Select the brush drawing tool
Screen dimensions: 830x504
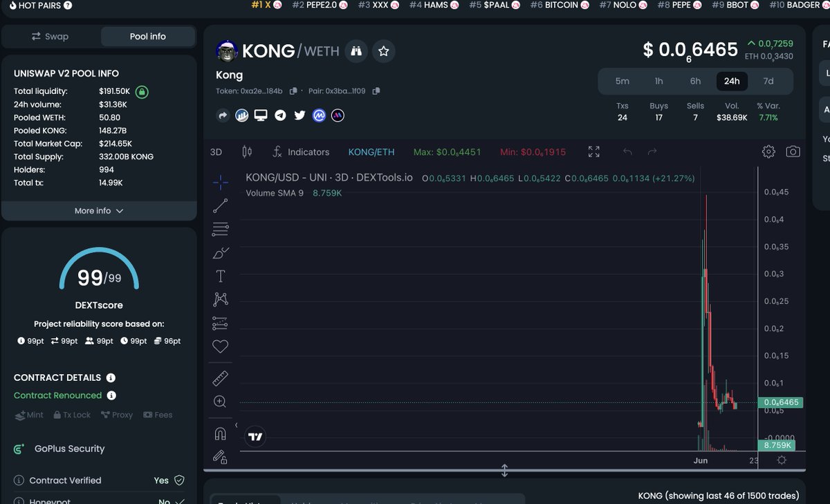tap(221, 253)
